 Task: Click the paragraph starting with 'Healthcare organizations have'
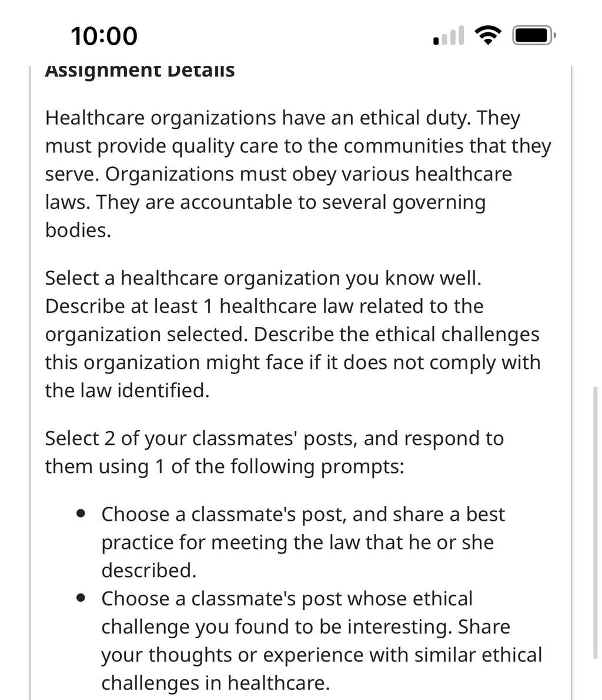point(298,174)
